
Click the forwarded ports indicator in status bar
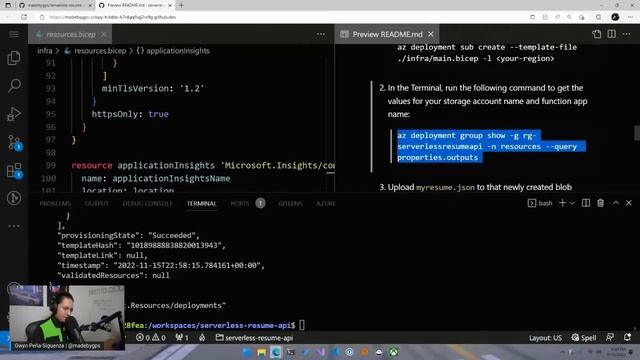pos(182,338)
